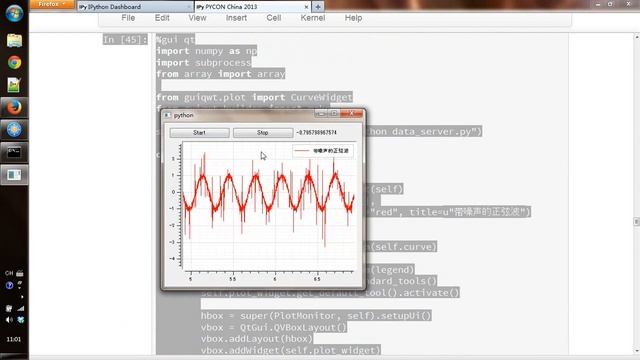
Task: Open the notebook Insert menu
Action: pos(236,18)
